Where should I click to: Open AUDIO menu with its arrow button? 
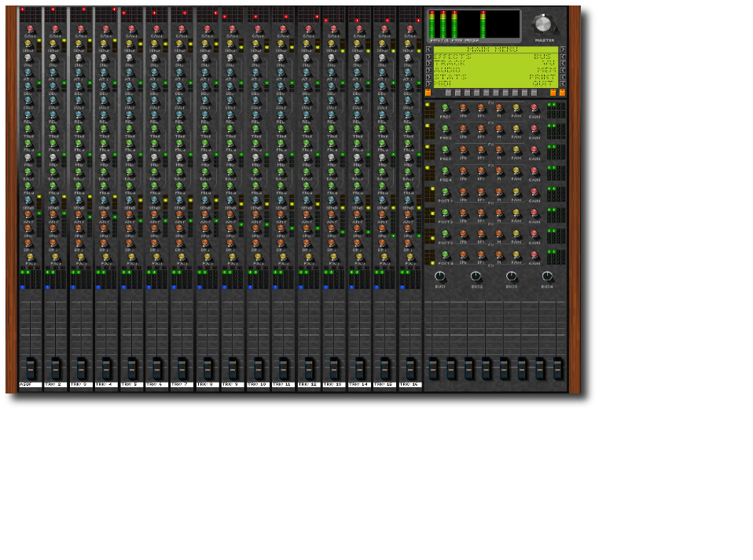[428, 70]
